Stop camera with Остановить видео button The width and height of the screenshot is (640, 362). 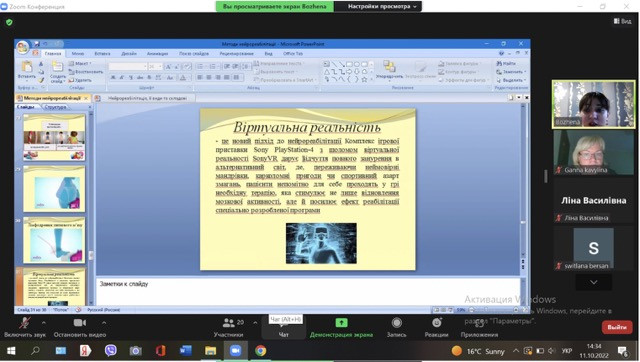[x=80, y=327]
